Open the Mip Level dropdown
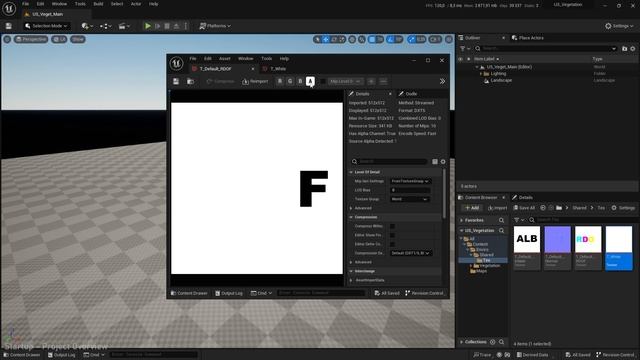The height and width of the screenshot is (360, 640). pyautogui.click(x=345, y=81)
